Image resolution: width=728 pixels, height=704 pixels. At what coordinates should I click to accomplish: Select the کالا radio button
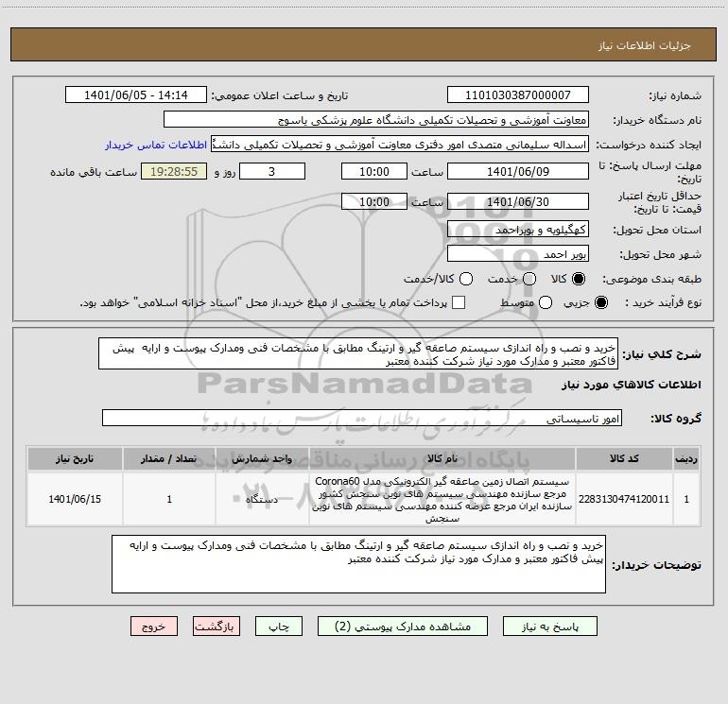[579, 279]
